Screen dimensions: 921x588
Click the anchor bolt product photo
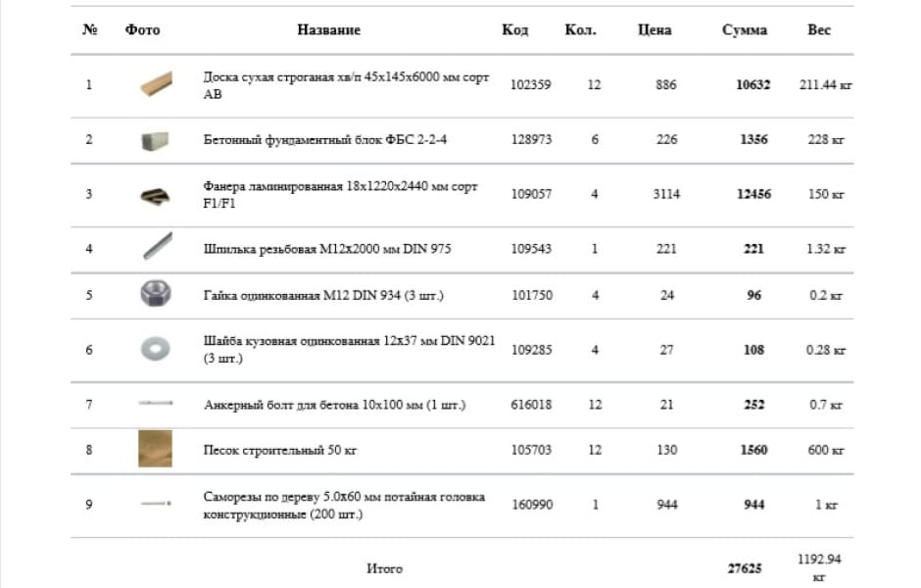[x=155, y=405]
